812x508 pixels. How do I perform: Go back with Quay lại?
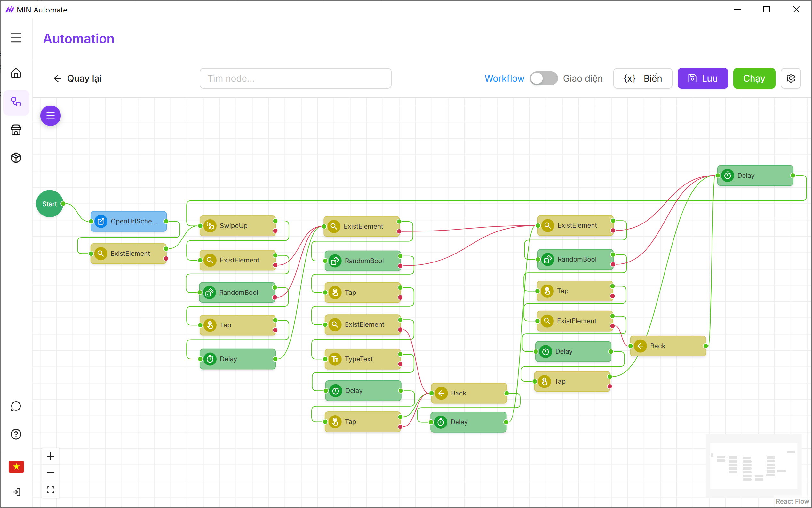tap(77, 78)
